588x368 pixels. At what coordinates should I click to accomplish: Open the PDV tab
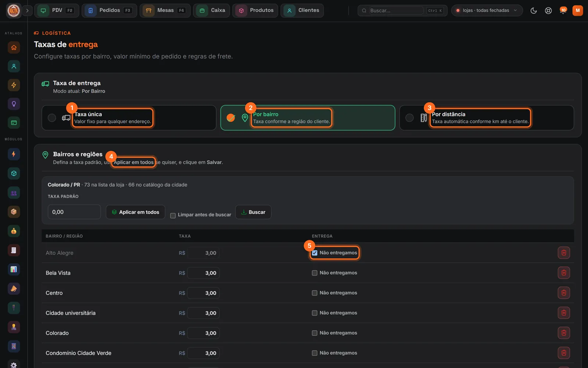pyautogui.click(x=57, y=10)
